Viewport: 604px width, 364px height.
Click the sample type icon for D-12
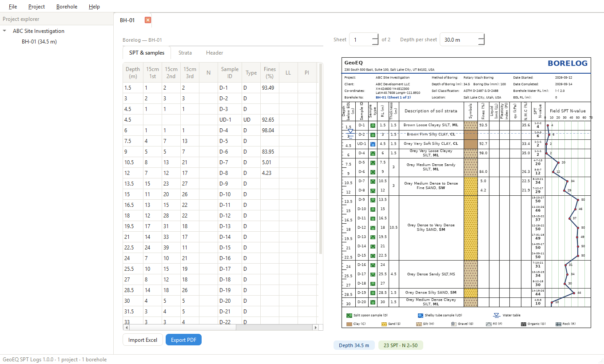(373, 228)
